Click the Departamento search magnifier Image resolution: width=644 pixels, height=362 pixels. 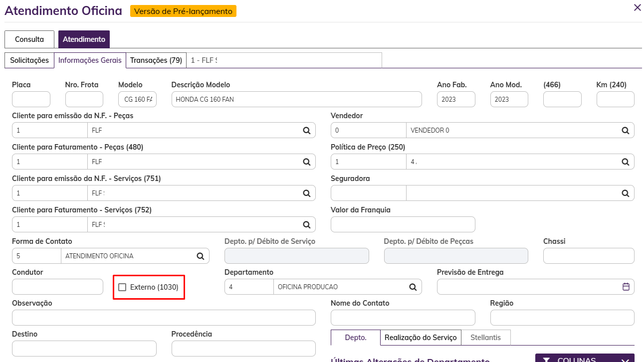[x=413, y=287]
